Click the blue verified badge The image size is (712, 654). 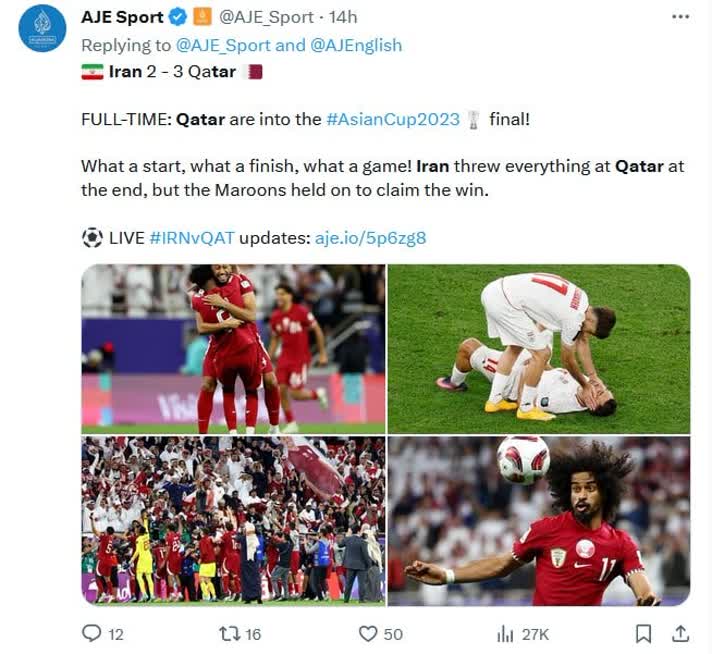[x=178, y=17]
